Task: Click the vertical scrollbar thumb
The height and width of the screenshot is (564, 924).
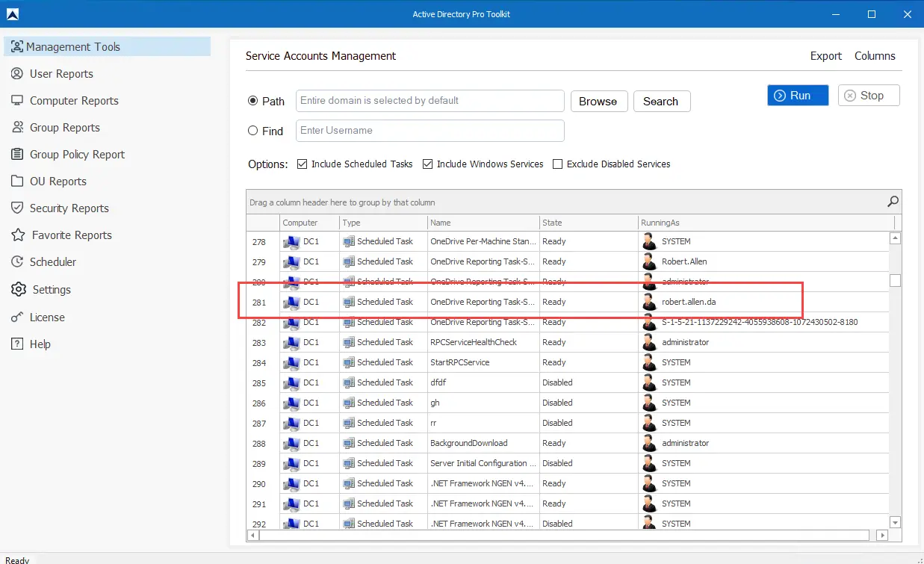Action: 895,280
